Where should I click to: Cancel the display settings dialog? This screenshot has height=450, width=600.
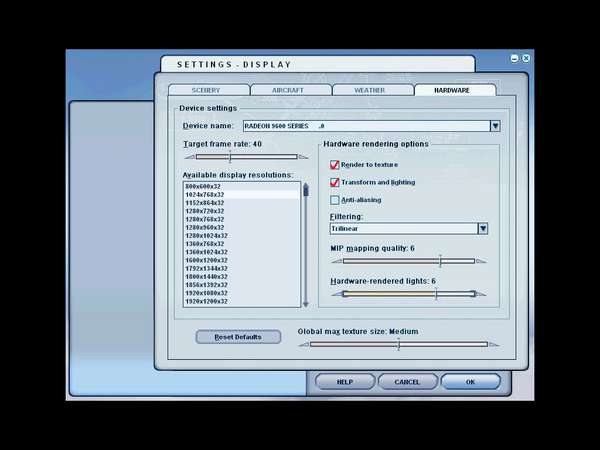[x=408, y=382]
